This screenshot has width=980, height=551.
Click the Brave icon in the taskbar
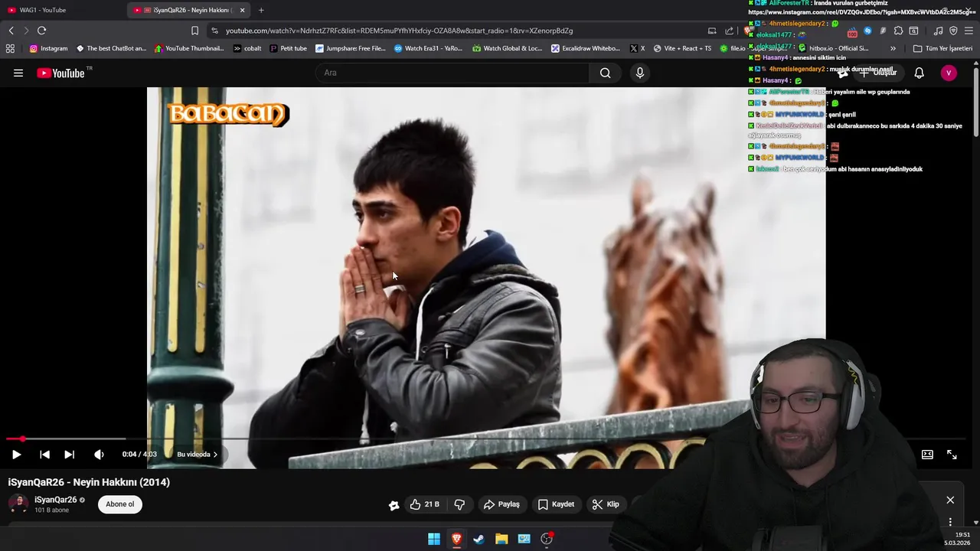coord(456,539)
